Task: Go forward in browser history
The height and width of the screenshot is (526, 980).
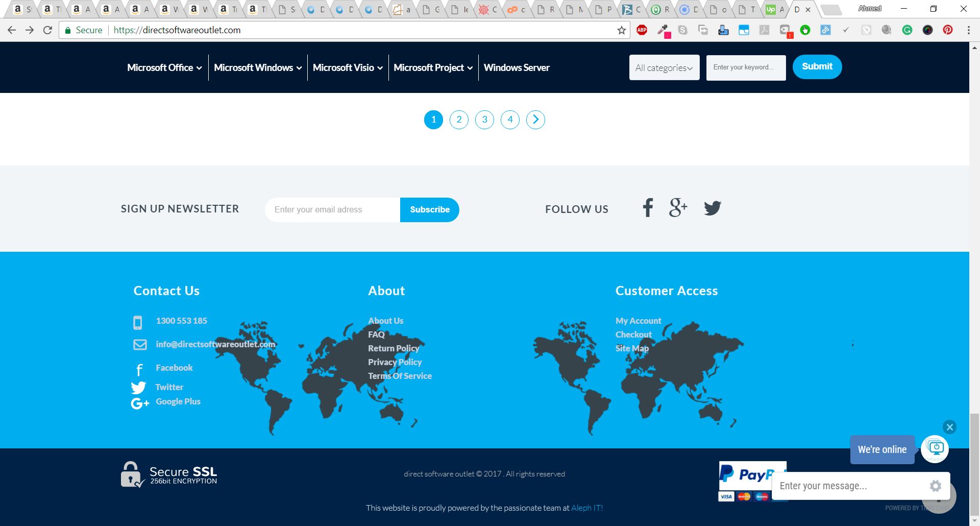Action: [x=30, y=30]
